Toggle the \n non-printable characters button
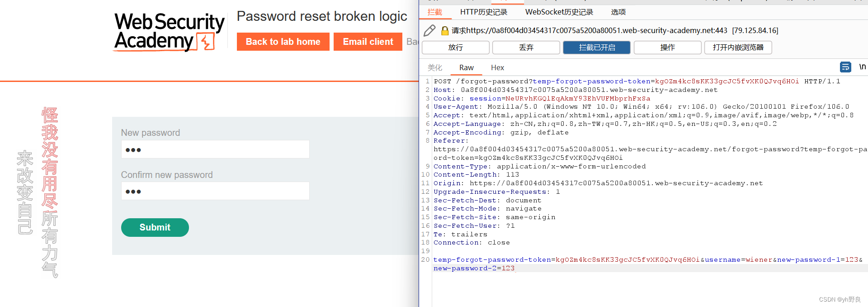868x307 pixels. tap(862, 67)
